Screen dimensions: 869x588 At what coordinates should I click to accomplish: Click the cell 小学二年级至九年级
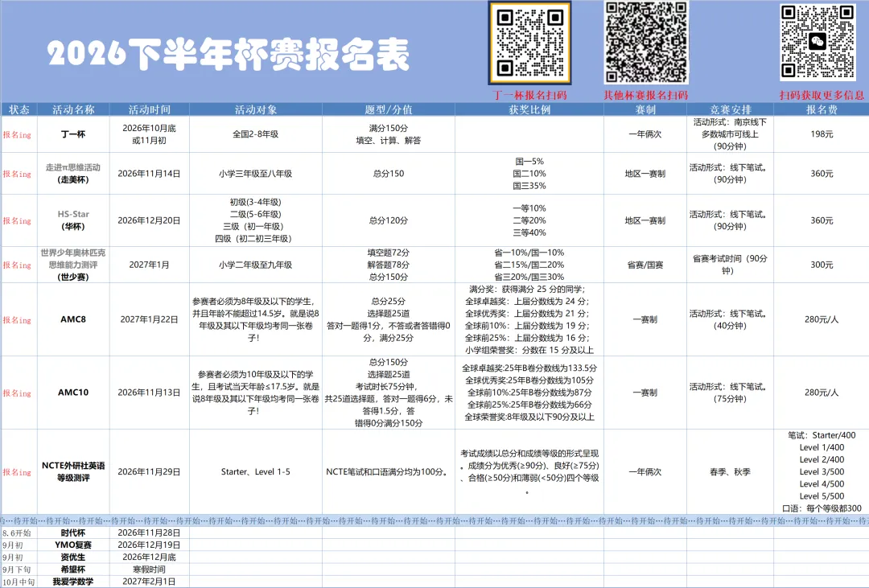tap(256, 265)
